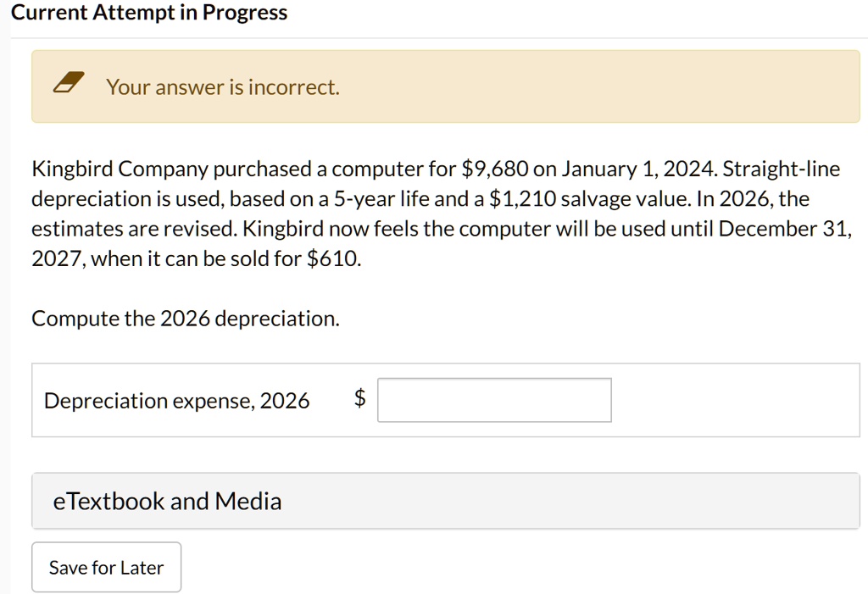Click the Depreciation expense, 2026 label
Viewport: 868px width, 594px height.
tap(178, 400)
